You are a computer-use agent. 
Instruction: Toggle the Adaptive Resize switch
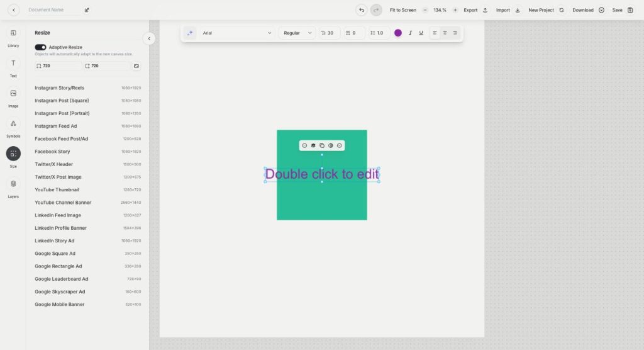(40, 47)
